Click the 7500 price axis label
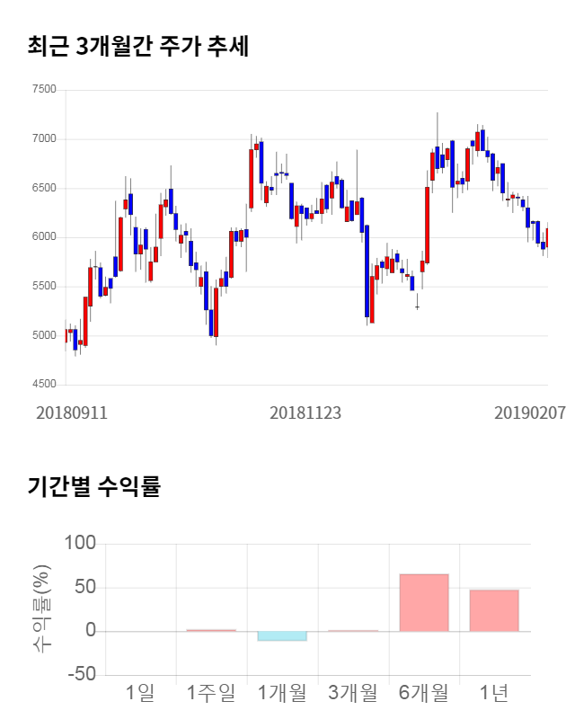The image size is (575, 728). [x=43, y=90]
